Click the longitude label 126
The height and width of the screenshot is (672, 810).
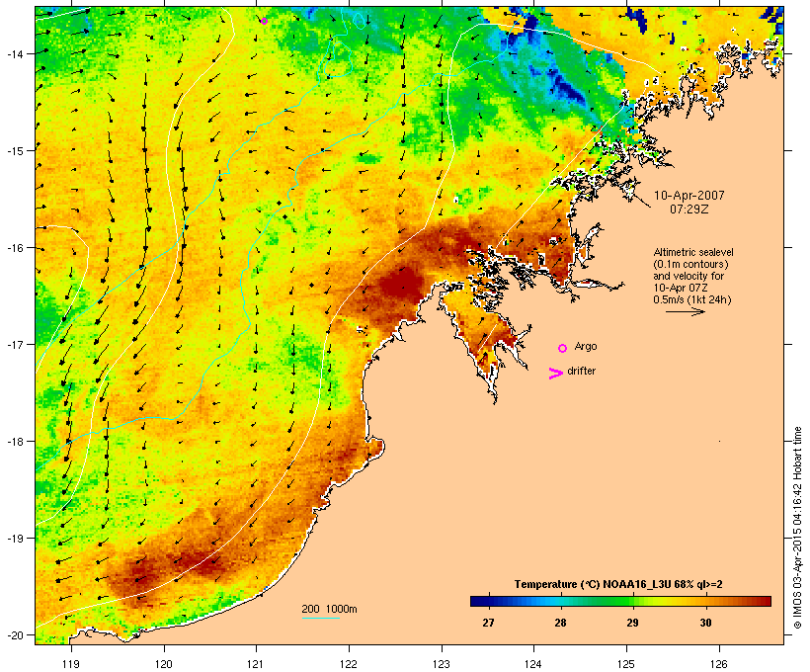[x=719, y=664]
